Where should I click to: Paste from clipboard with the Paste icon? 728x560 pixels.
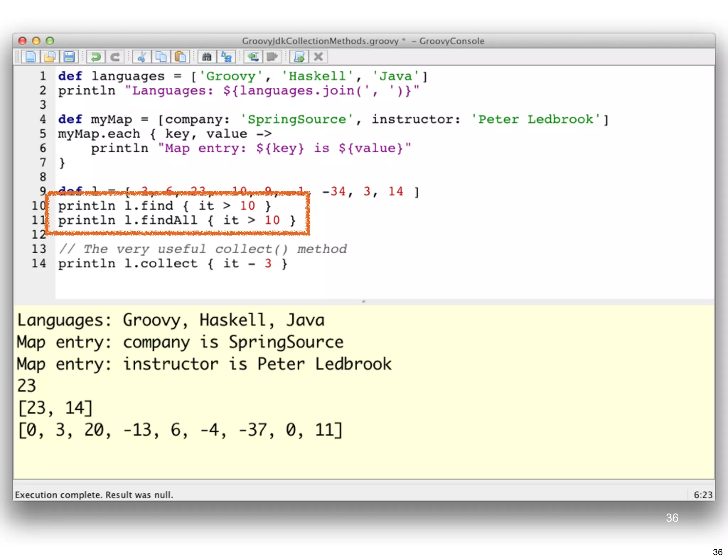coord(181,57)
